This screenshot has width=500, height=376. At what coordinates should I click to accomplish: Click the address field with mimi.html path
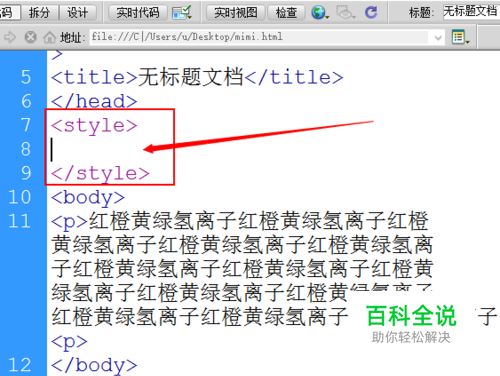pyautogui.click(x=260, y=37)
